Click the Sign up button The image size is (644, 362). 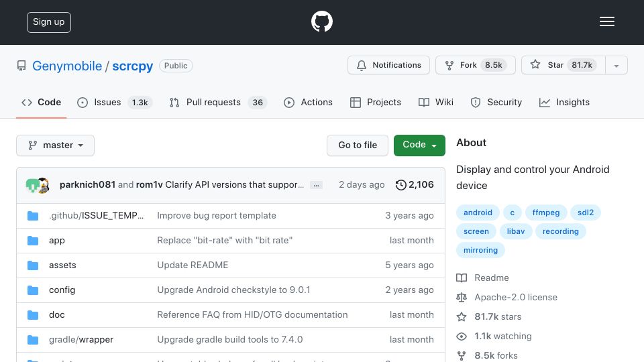(49, 22)
